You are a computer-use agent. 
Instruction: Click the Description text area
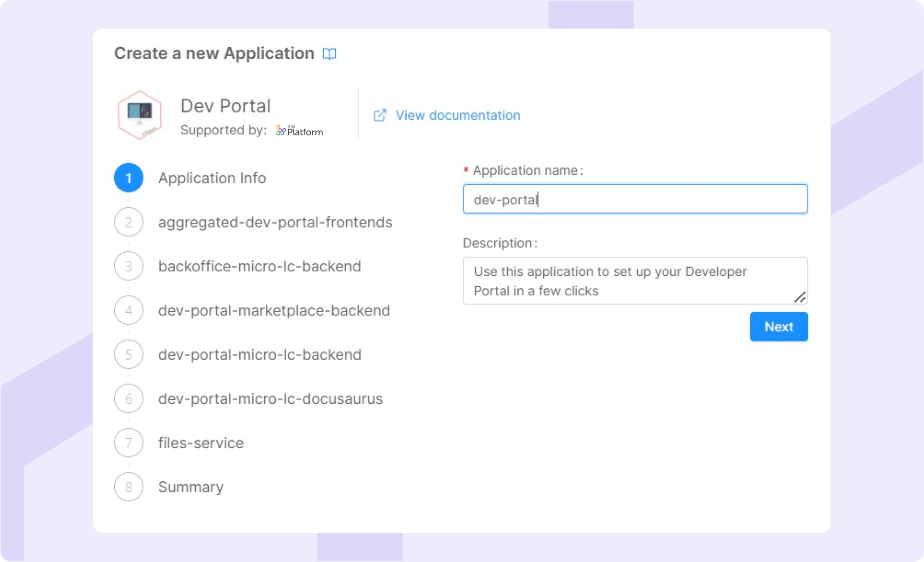tap(626, 281)
